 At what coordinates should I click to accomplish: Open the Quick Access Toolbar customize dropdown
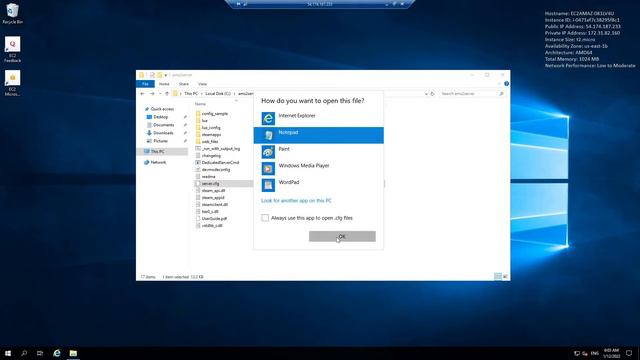[166, 75]
